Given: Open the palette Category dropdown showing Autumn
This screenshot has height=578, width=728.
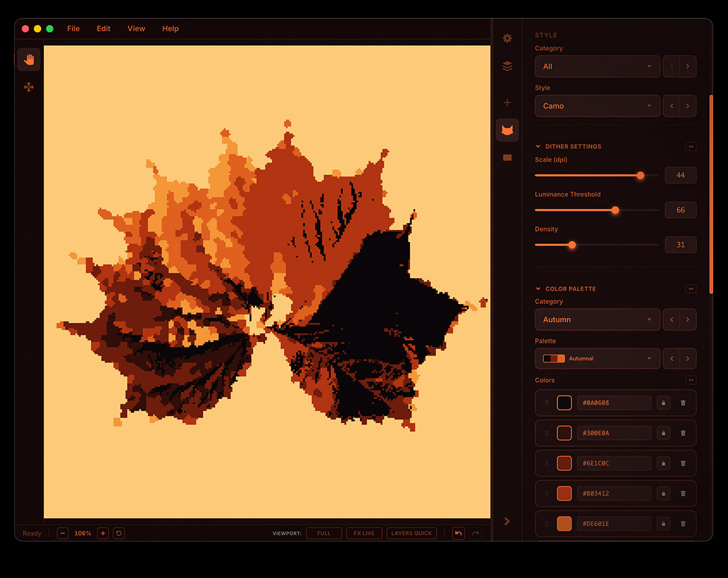Looking at the screenshot, I should 597,319.
